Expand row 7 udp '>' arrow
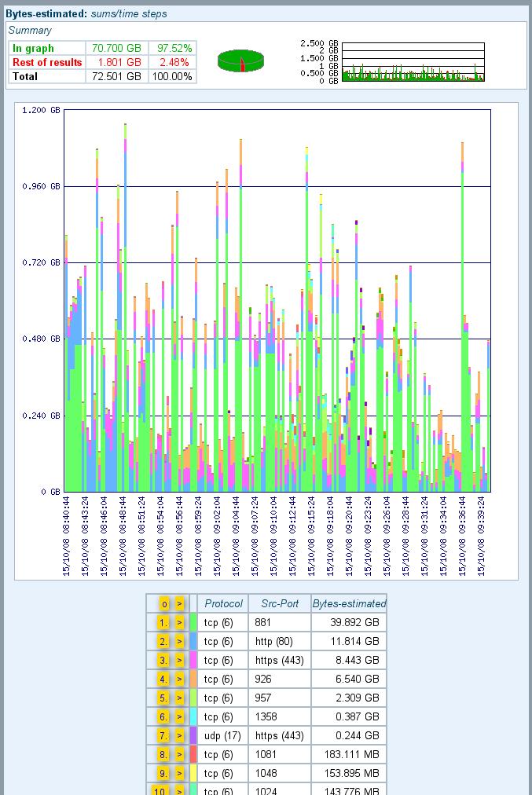Image resolution: width=532 pixels, height=795 pixels. [x=179, y=735]
